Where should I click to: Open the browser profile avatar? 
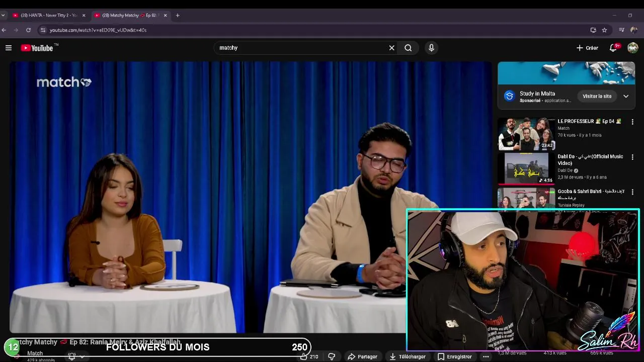(x=634, y=30)
